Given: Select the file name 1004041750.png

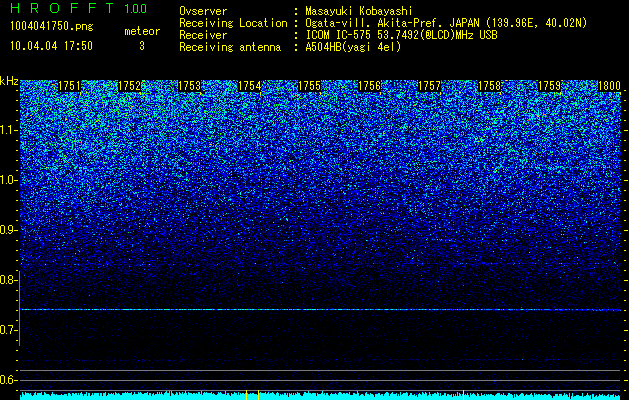Looking at the screenshot, I should [52, 26].
